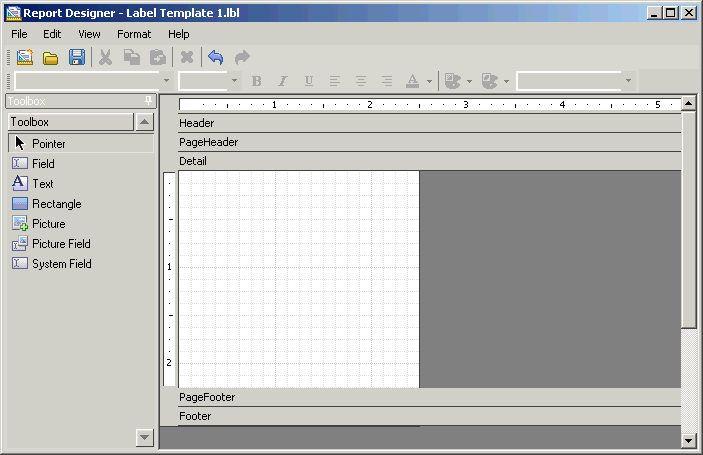
Task: Click the Delete X icon
Action: (187, 57)
